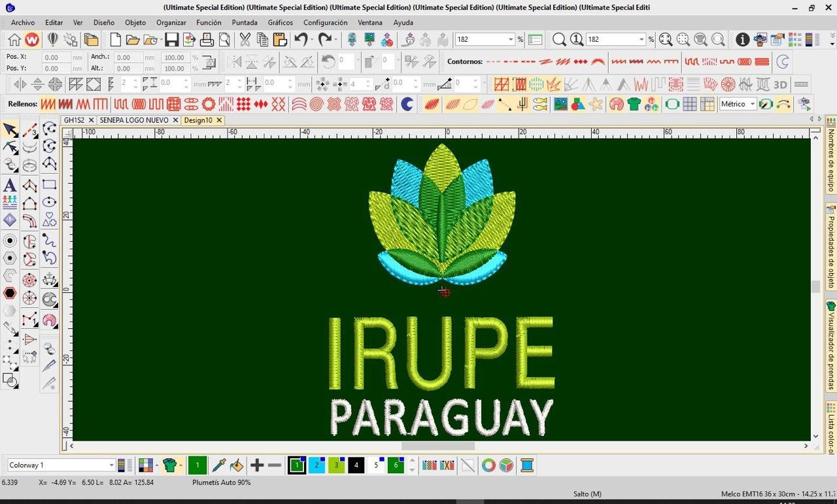
Task: Switch to SENEPA LOGO NUEVO tab
Action: [133, 120]
